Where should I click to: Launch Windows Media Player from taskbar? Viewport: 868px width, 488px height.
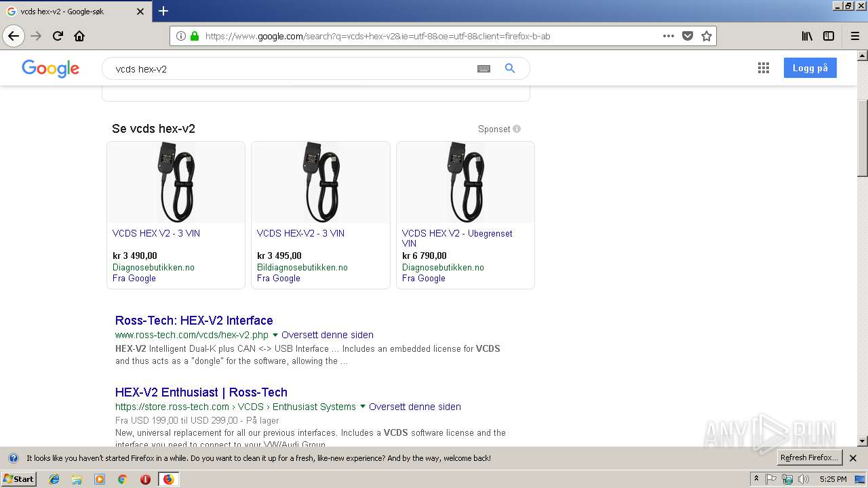click(x=100, y=479)
